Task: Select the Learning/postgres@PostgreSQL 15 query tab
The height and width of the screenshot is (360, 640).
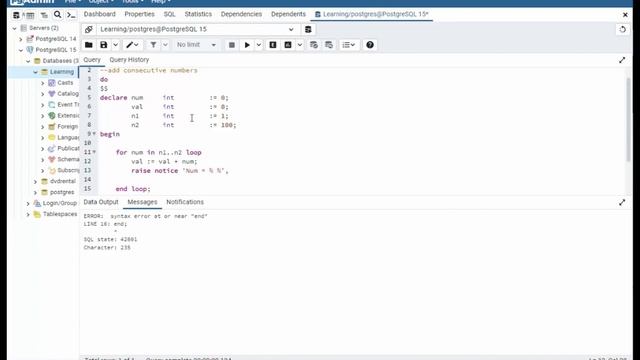Action: (372, 14)
